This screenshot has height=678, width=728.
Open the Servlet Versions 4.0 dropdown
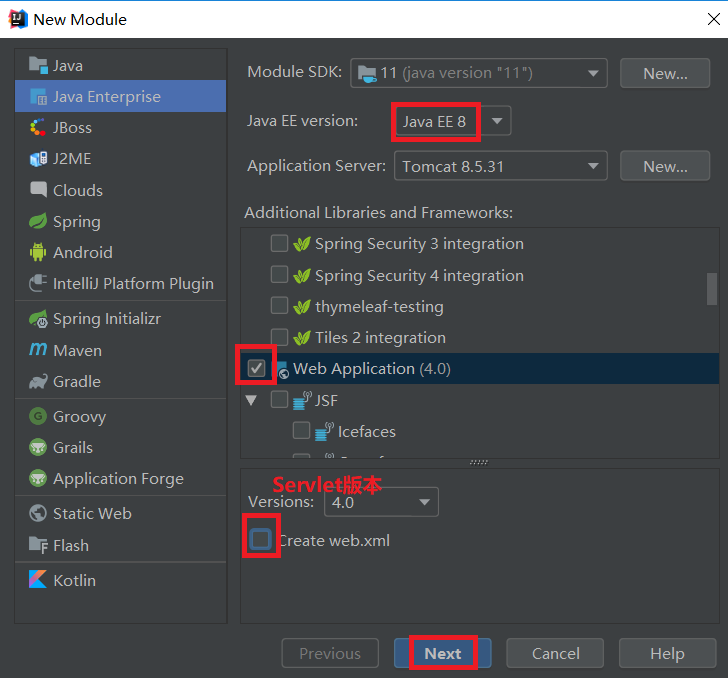[381, 502]
